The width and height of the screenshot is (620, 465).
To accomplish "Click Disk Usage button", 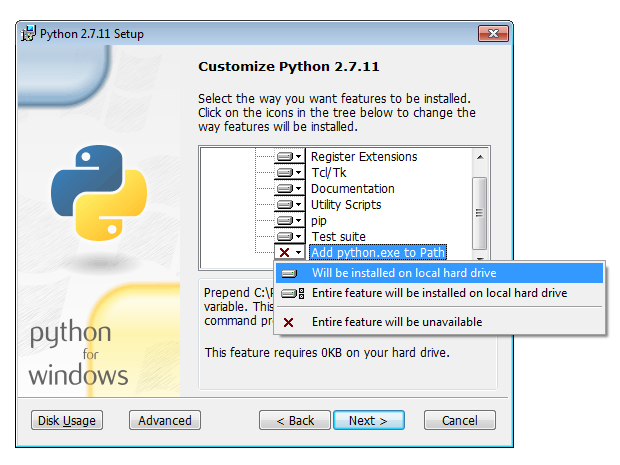I will click(67, 420).
